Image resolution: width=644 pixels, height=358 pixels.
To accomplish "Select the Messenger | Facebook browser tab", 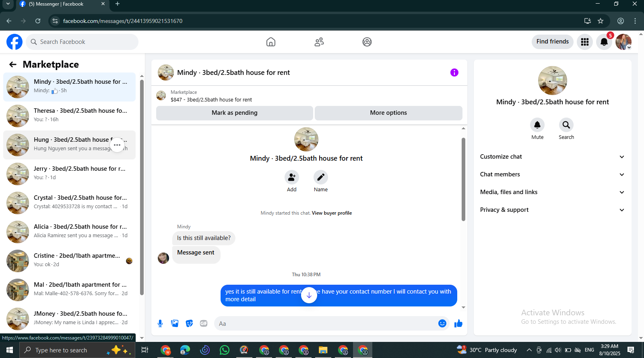I will click(x=63, y=4).
